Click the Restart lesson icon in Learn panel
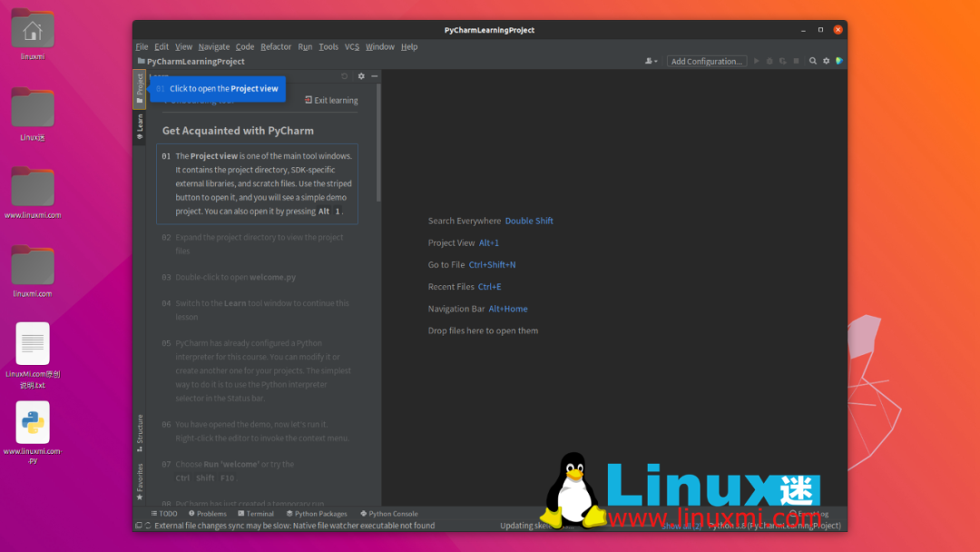Viewport: 980px width, 552px height. click(x=345, y=76)
